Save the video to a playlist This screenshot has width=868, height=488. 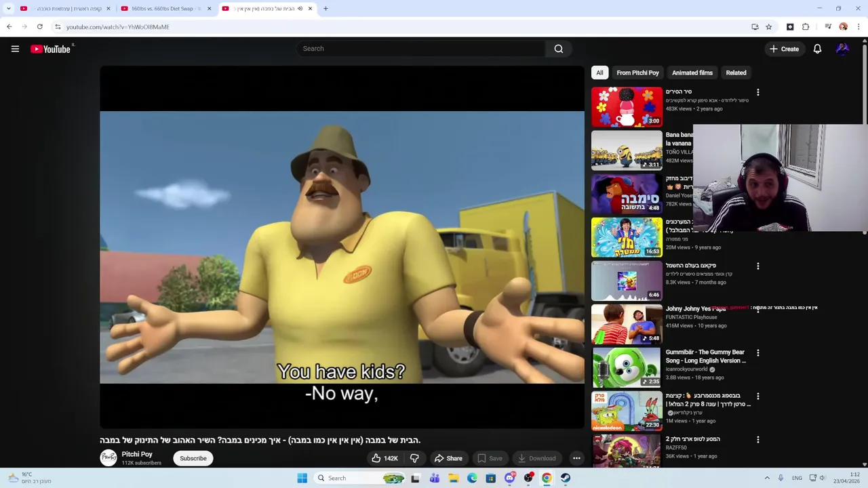490,458
